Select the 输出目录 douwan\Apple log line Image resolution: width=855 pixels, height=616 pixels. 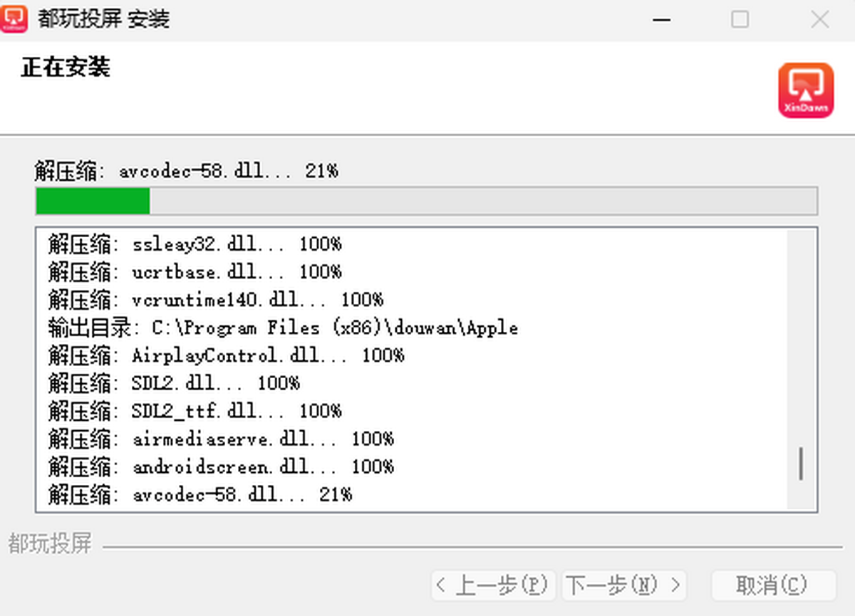pyautogui.click(x=283, y=328)
